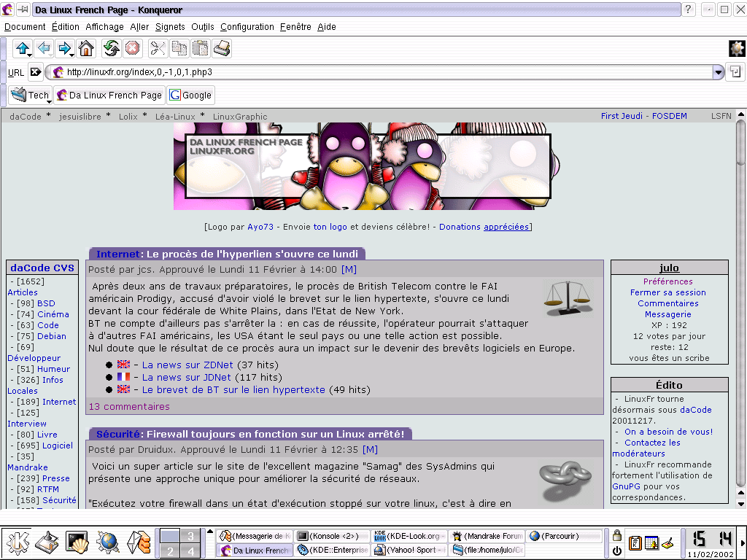
Task: Open the Home page icon
Action: pyautogui.click(x=86, y=48)
